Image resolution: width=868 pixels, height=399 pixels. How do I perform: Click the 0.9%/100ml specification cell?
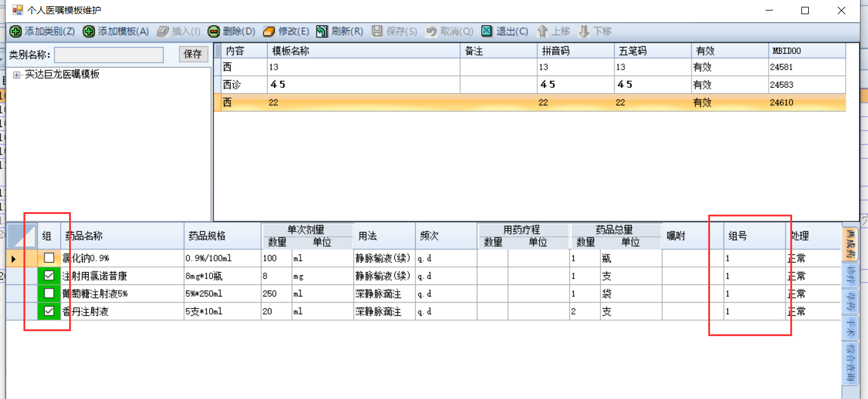(223, 258)
